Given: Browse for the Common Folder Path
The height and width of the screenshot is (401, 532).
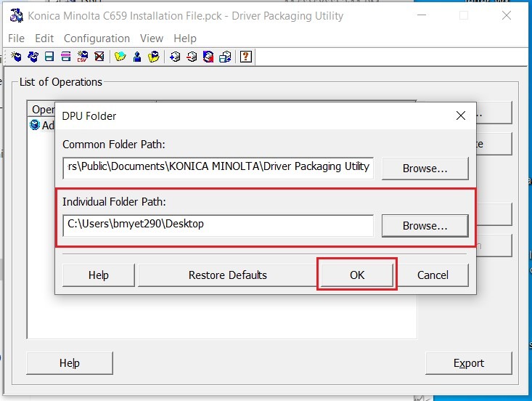Looking at the screenshot, I should pyautogui.click(x=425, y=168).
